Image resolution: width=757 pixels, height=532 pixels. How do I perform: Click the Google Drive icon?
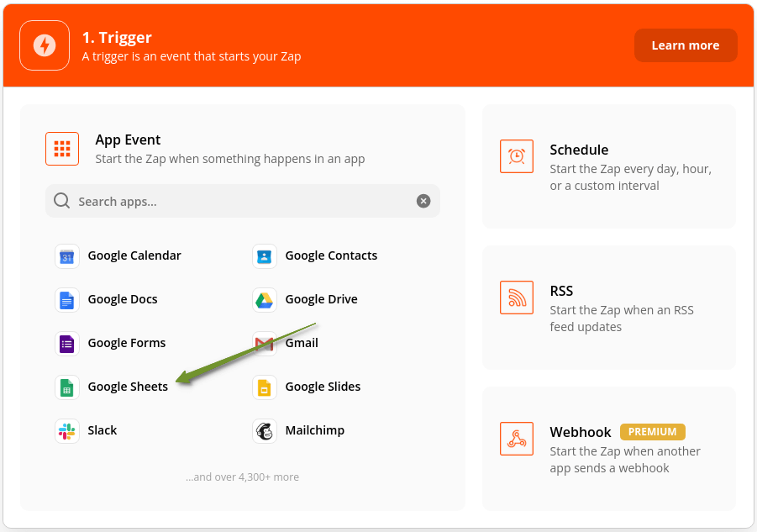(x=264, y=299)
